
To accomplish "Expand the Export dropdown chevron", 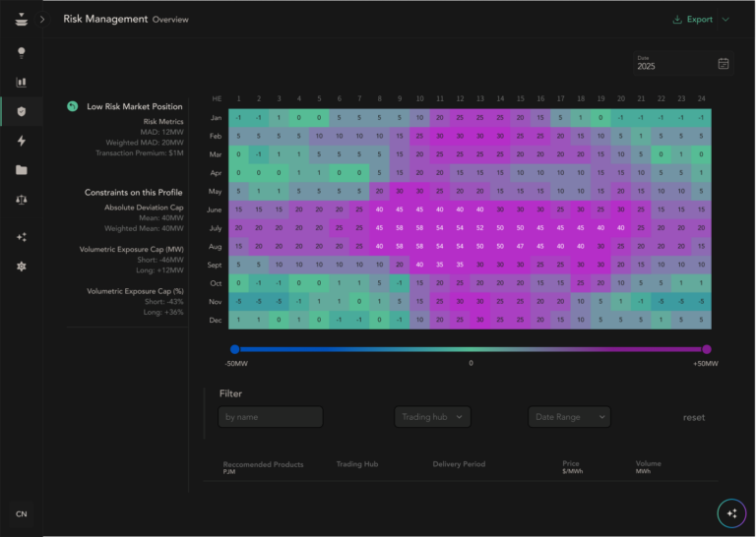I will 726,19.
